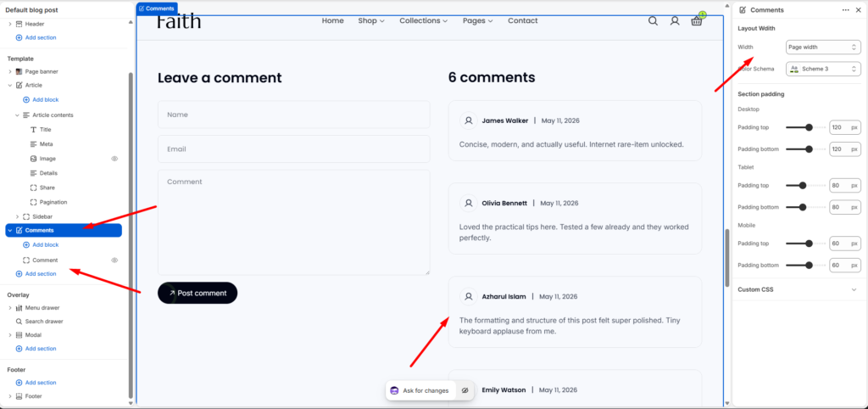
Task: Click the Desktop Padding bottom value field
Action: click(845, 149)
